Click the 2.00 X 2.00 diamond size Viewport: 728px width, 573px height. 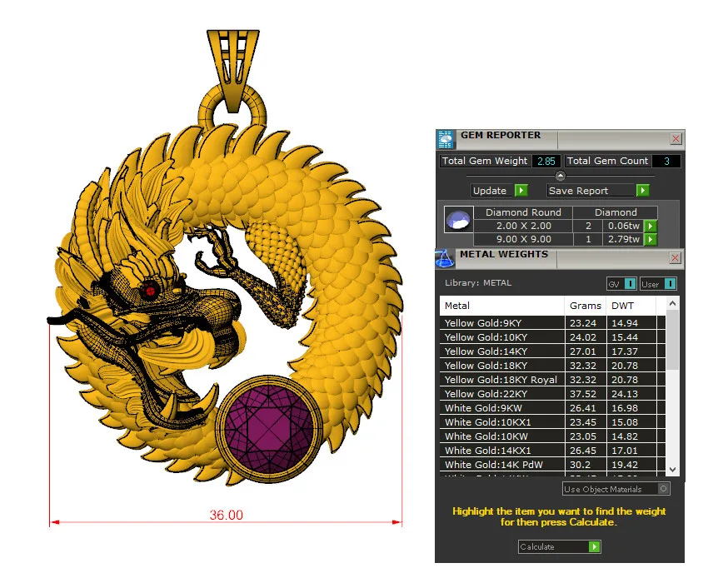524,227
